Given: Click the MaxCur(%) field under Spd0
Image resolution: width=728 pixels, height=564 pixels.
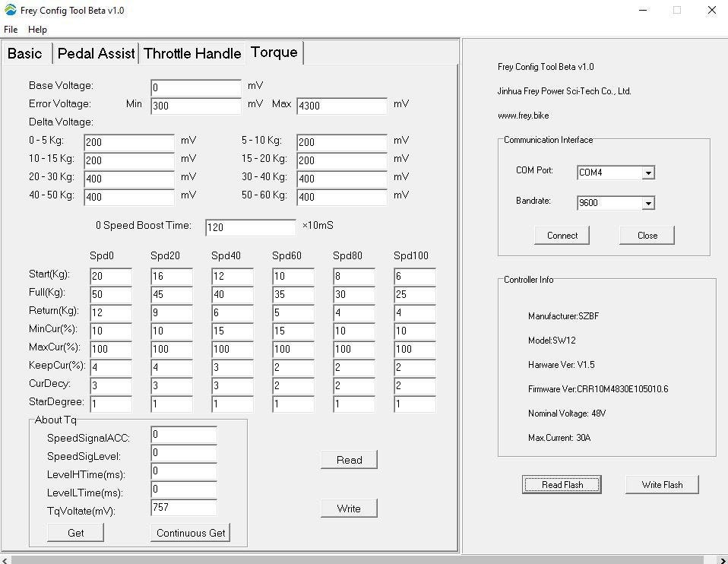Looking at the screenshot, I should pyautogui.click(x=111, y=349).
